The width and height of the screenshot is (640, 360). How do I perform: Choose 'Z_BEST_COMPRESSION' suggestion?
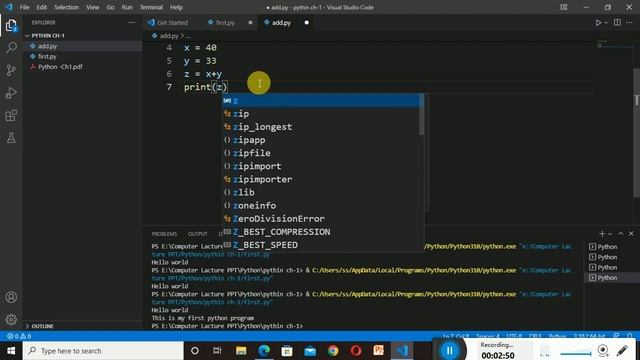[321, 231]
